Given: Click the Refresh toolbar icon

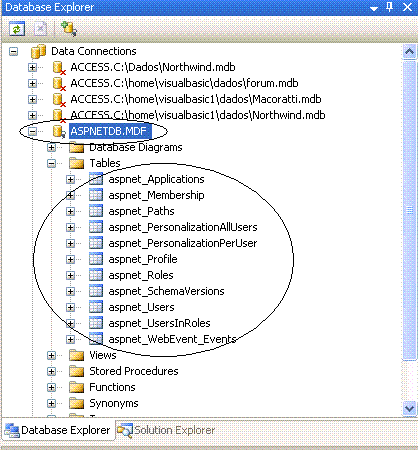Looking at the screenshot, I should [x=17, y=29].
